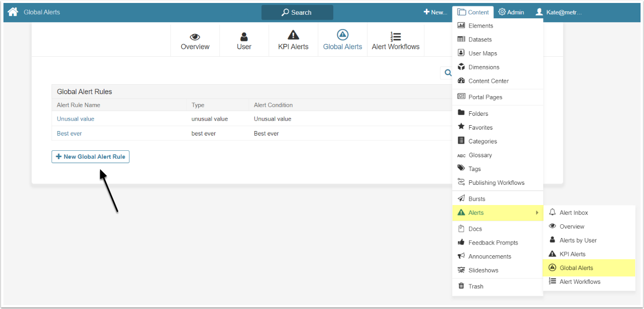Viewport: 644px width, 309px height.
Task: Click the Home icon in the top bar
Action: (x=12, y=12)
